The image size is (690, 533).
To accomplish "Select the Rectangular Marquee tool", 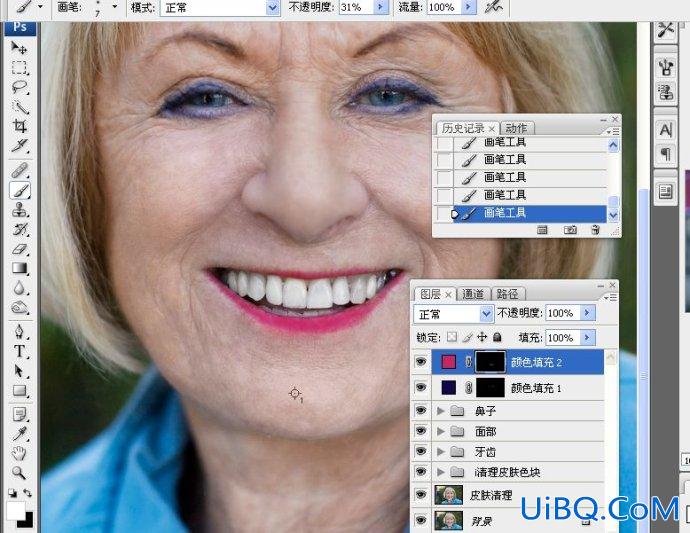I will pyautogui.click(x=19, y=68).
